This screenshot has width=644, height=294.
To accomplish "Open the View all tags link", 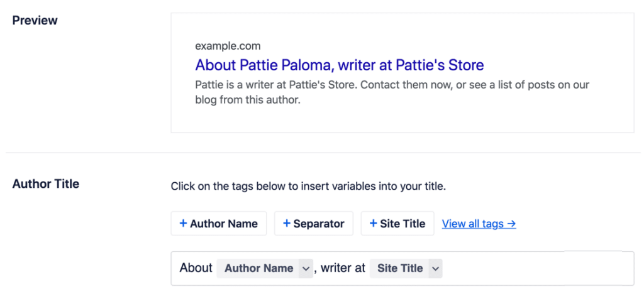I will [x=479, y=224].
